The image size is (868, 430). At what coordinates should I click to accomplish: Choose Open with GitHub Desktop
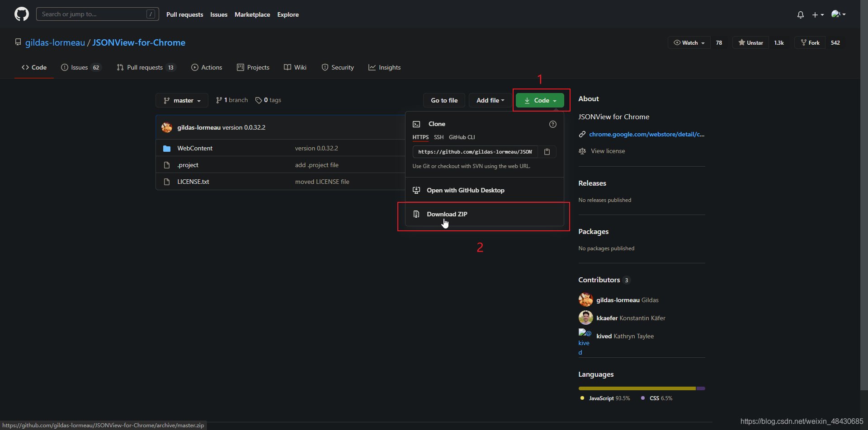pos(484,190)
